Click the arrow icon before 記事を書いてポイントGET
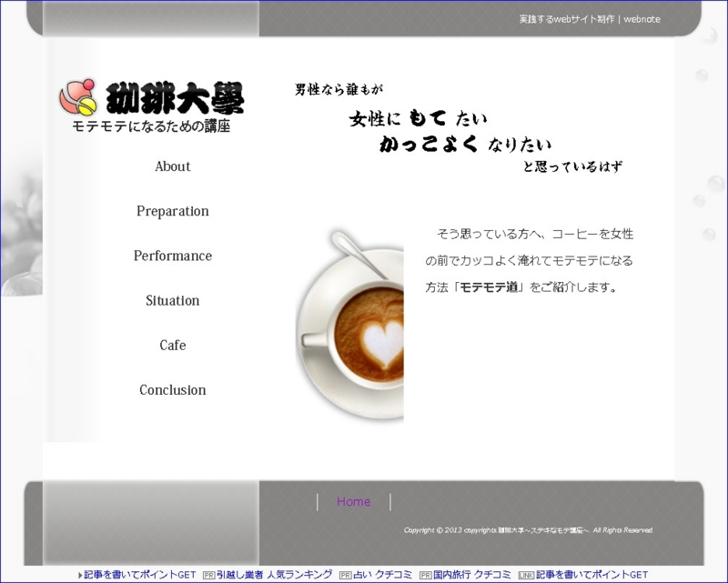 (x=80, y=574)
